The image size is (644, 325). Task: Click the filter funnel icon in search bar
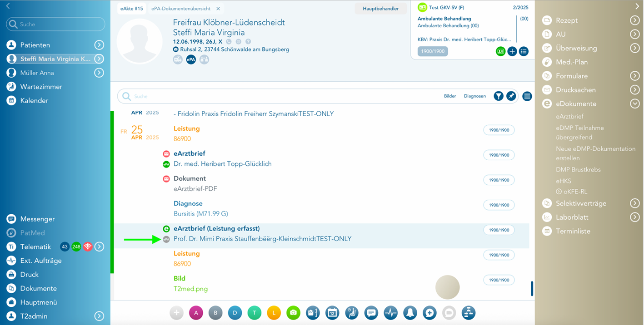(499, 96)
